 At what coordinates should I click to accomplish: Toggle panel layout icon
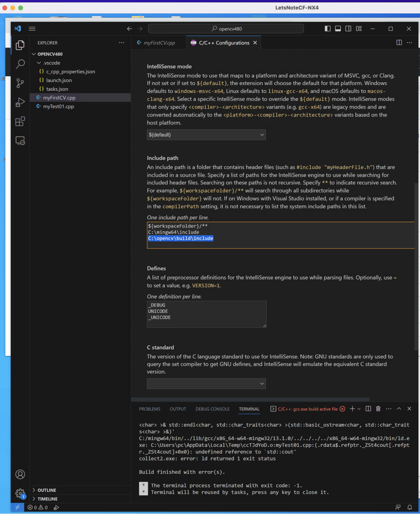338,29
